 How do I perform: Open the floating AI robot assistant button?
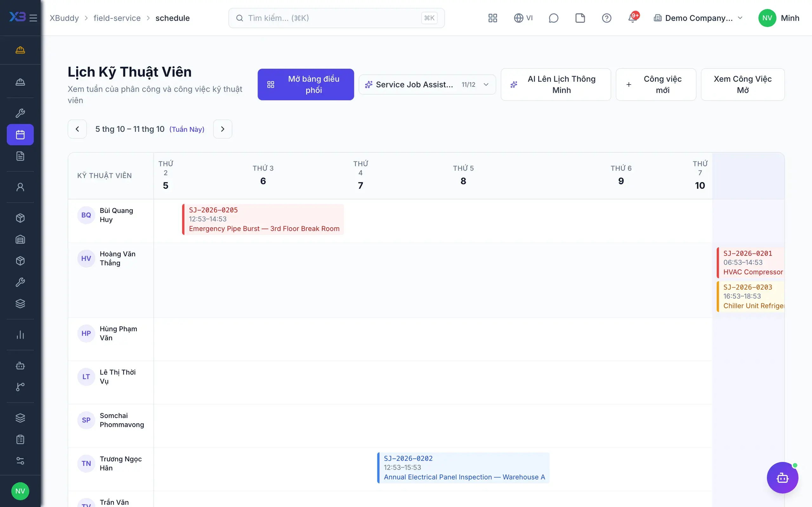783,478
